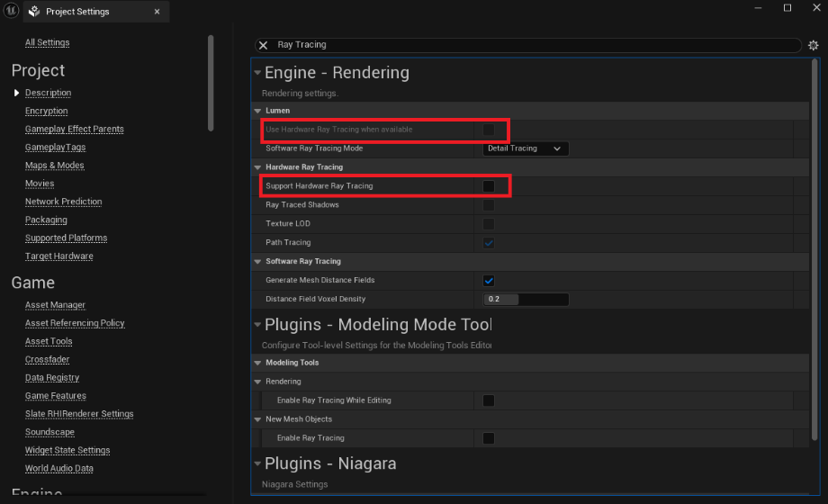Expand the Description arrow in sidebar
This screenshot has width=828, height=504.
(16, 93)
